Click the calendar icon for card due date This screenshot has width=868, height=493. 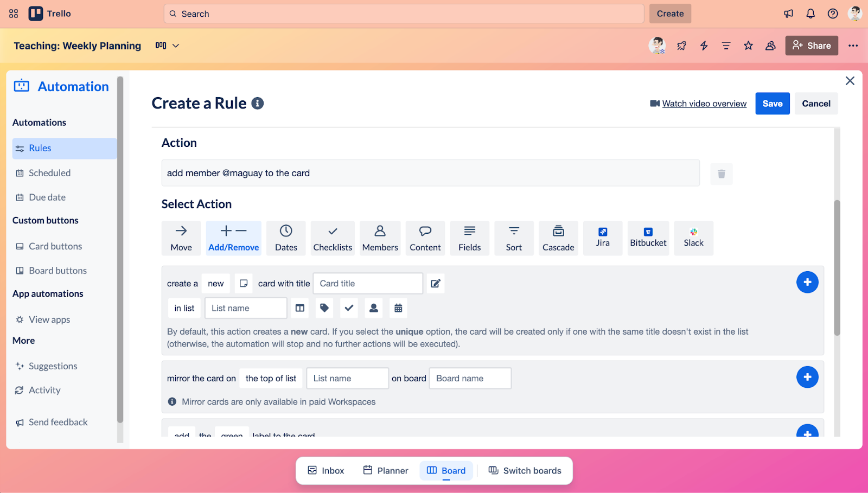click(398, 308)
